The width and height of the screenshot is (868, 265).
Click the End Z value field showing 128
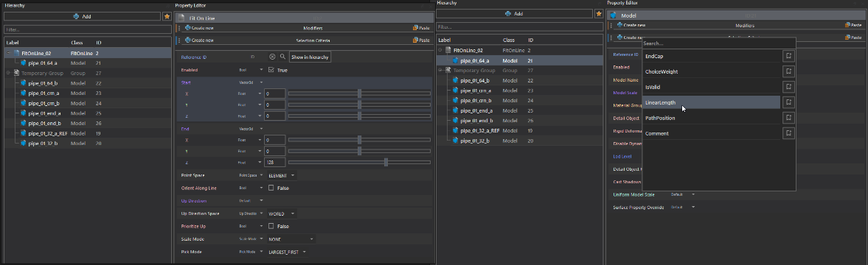[x=275, y=162]
